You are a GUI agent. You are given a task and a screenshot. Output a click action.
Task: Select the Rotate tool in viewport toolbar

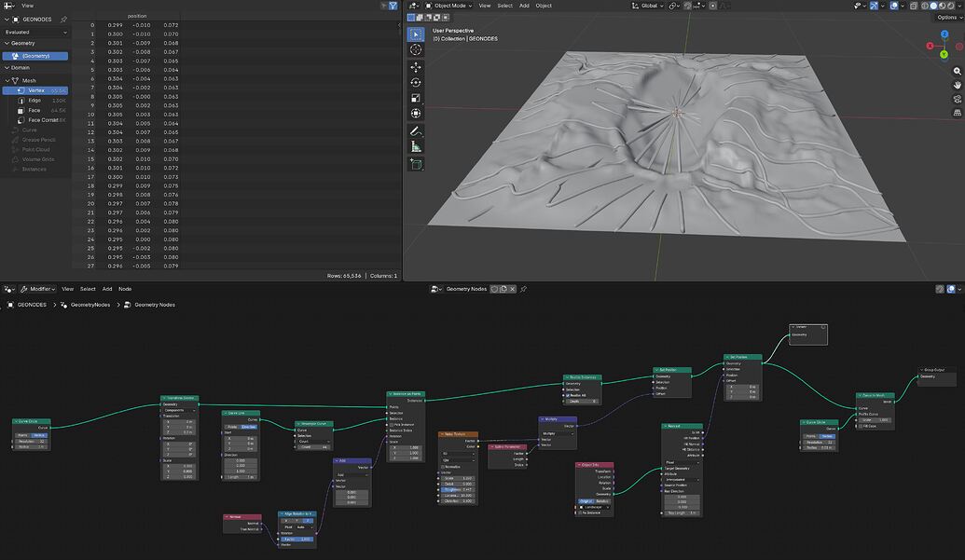(416, 82)
